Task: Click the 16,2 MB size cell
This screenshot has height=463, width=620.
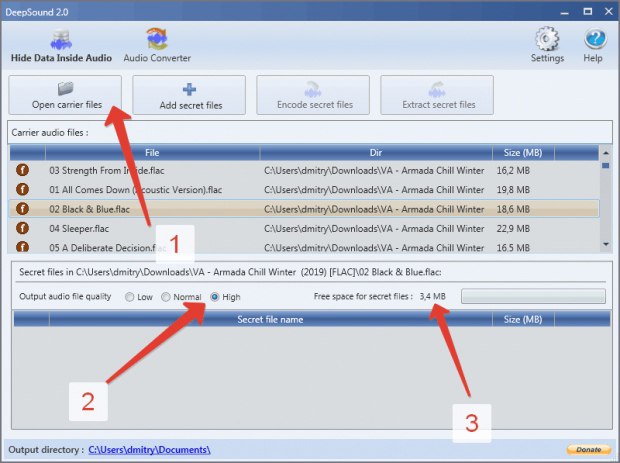Action: click(513, 170)
